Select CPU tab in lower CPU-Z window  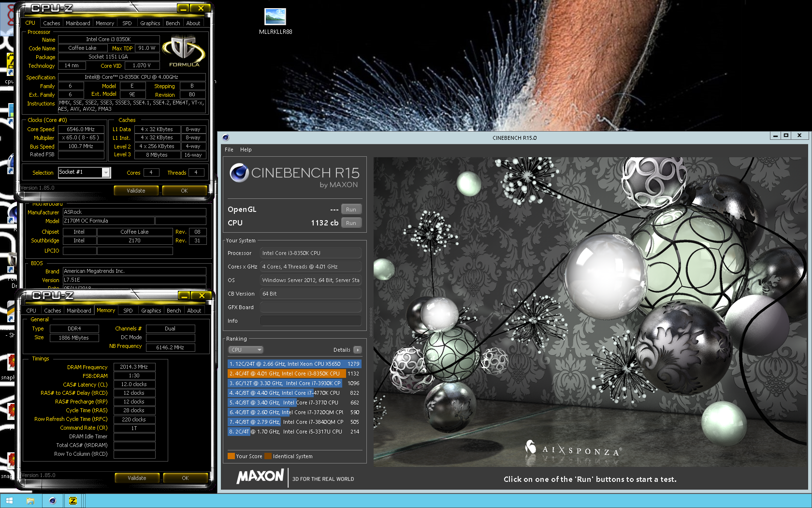31,311
